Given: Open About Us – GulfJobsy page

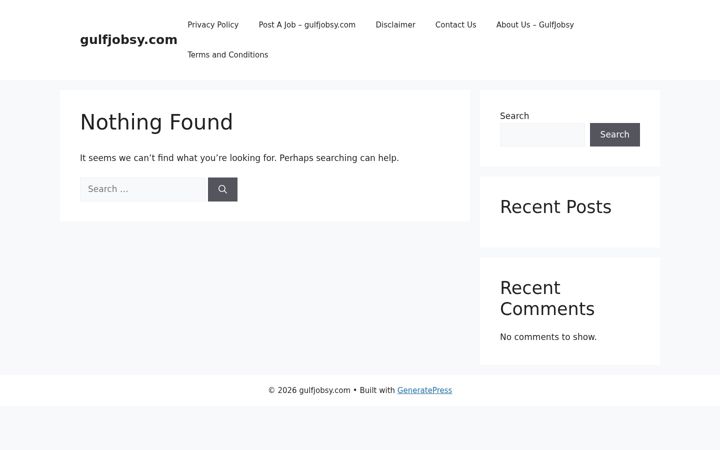Looking at the screenshot, I should [x=535, y=25].
